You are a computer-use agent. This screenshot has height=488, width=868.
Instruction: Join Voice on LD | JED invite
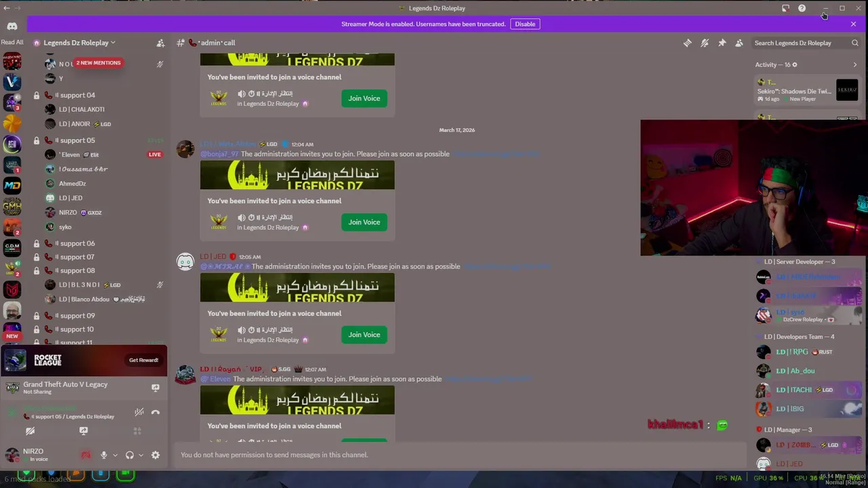(364, 335)
